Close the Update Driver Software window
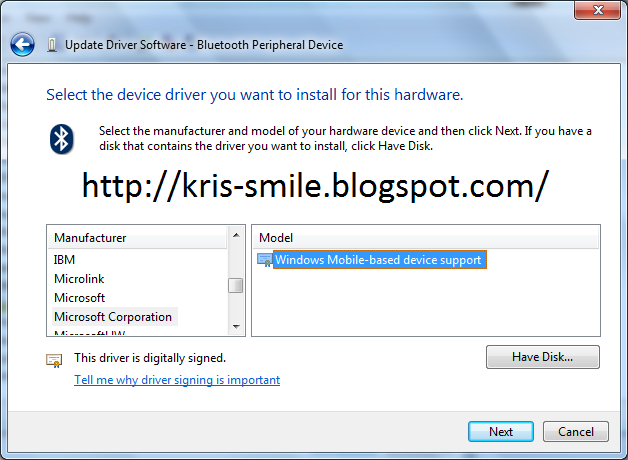The width and height of the screenshot is (628, 460). [x=598, y=10]
